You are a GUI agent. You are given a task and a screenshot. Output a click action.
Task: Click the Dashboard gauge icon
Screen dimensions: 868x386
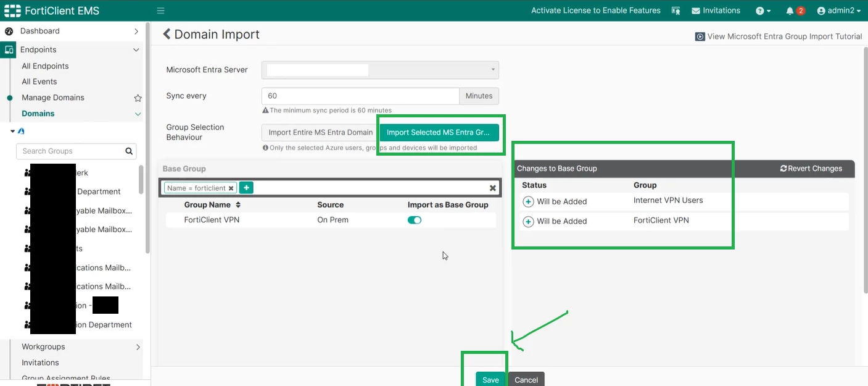click(x=9, y=31)
